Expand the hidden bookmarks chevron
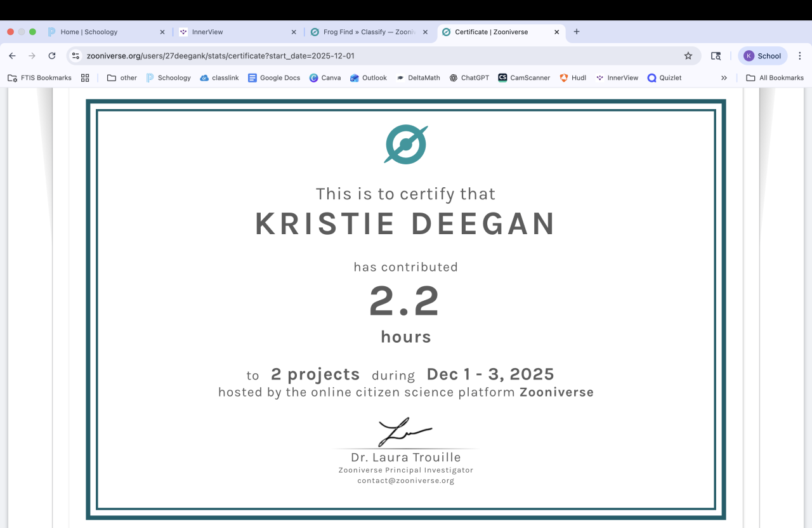The width and height of the screenshot is (812, 528). 724,77
